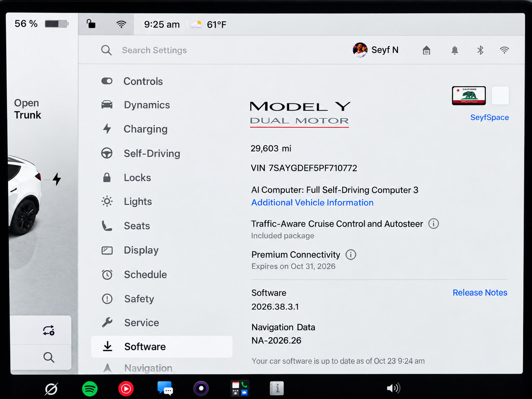Viewport: 532px width, 399px height.
Task: Launch Spotify from the bottom dock
Action: click(90, 388)
